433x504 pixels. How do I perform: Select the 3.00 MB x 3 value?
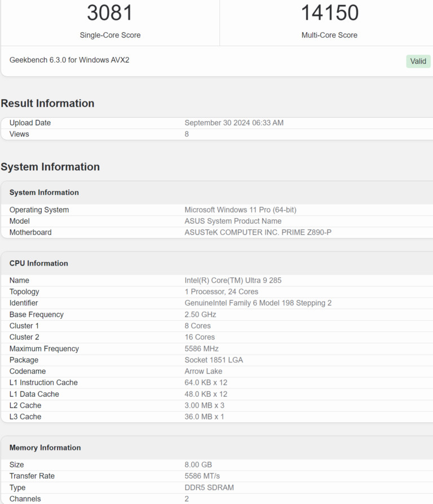tap(205, 405)
